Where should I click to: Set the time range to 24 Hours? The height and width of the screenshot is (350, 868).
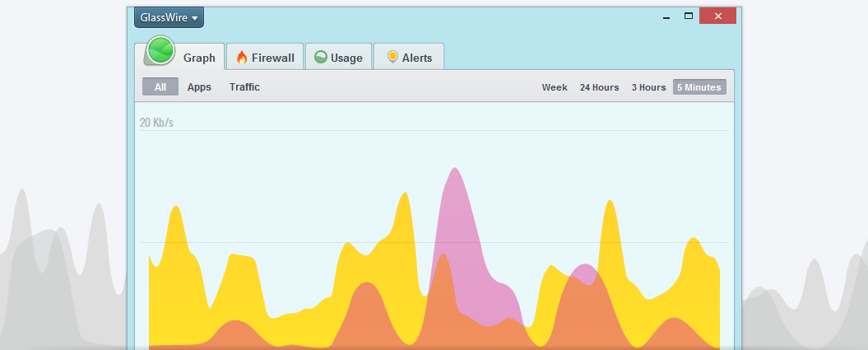600,87
